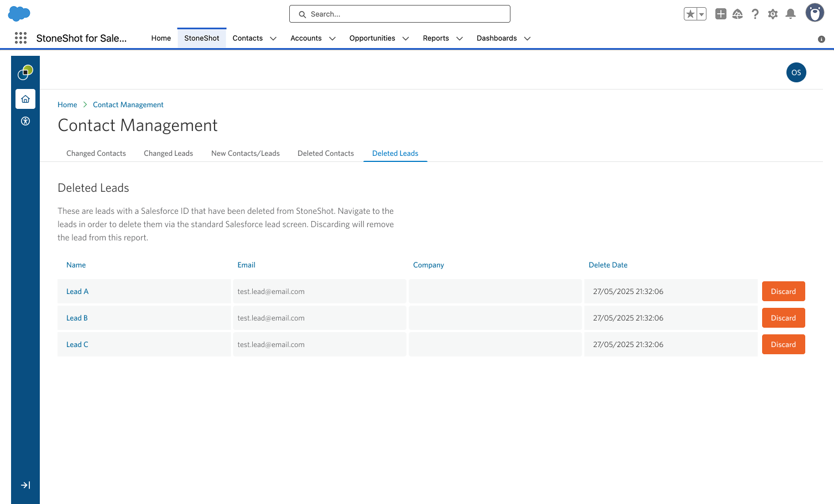Screen dimensions: 834x504
Task: Open Lead A record link
Action: 77,291
